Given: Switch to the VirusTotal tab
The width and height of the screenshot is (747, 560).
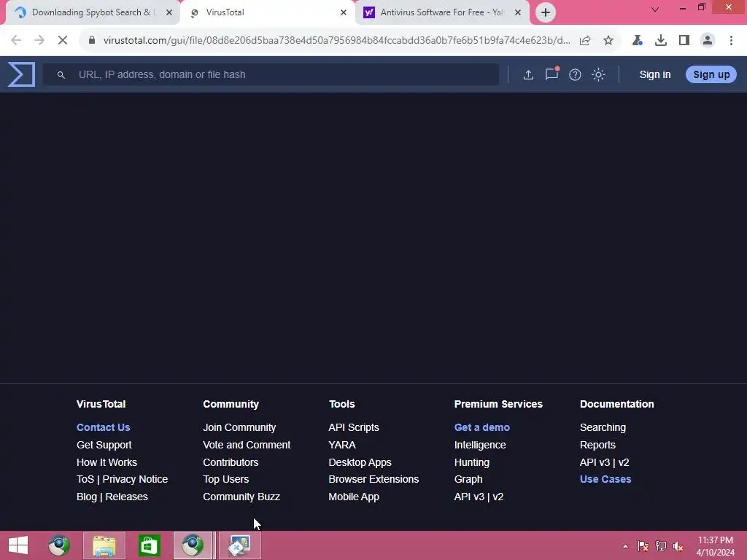Looking at the screenshot, I should (x=267, y=12).
